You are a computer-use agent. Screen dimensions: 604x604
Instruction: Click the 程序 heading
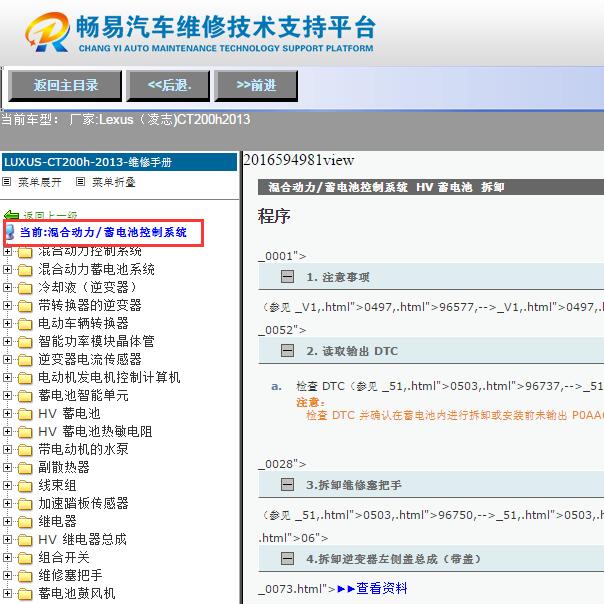[x=274, y=216]
